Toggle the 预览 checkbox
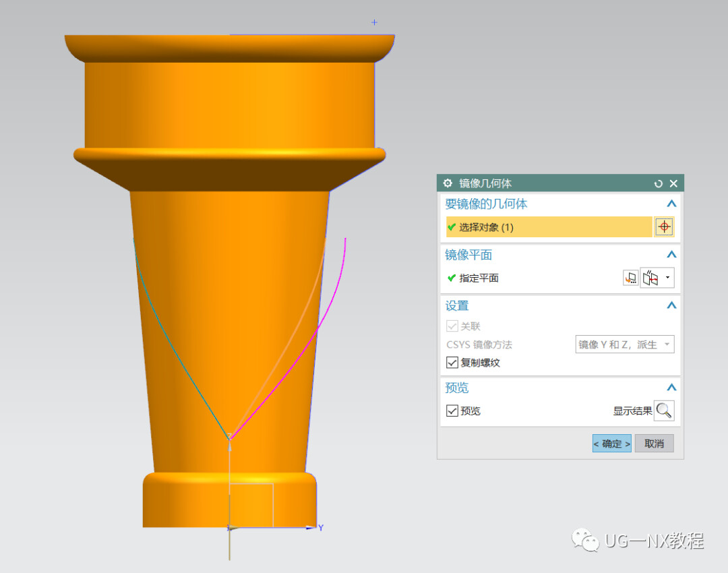The image size is (728, 573). click(x=452, y=411)
